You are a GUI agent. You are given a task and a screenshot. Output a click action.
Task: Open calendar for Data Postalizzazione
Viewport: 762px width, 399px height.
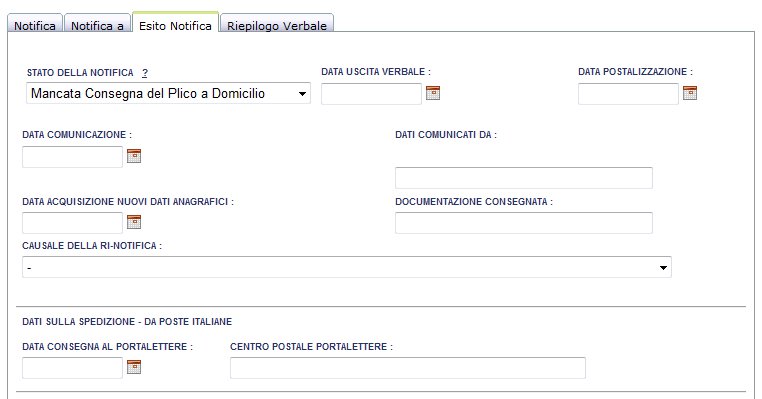coord(690,93)
